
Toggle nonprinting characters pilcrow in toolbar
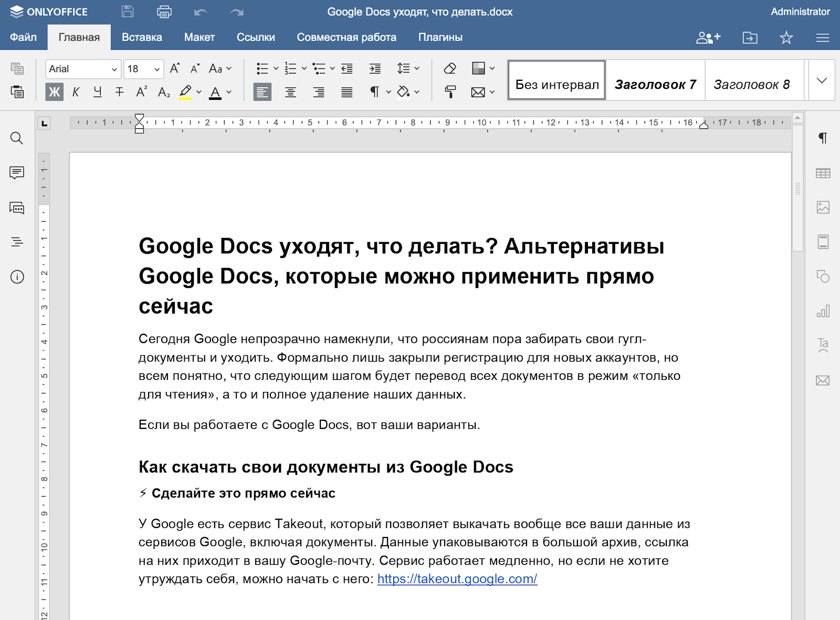pos(374,92)
